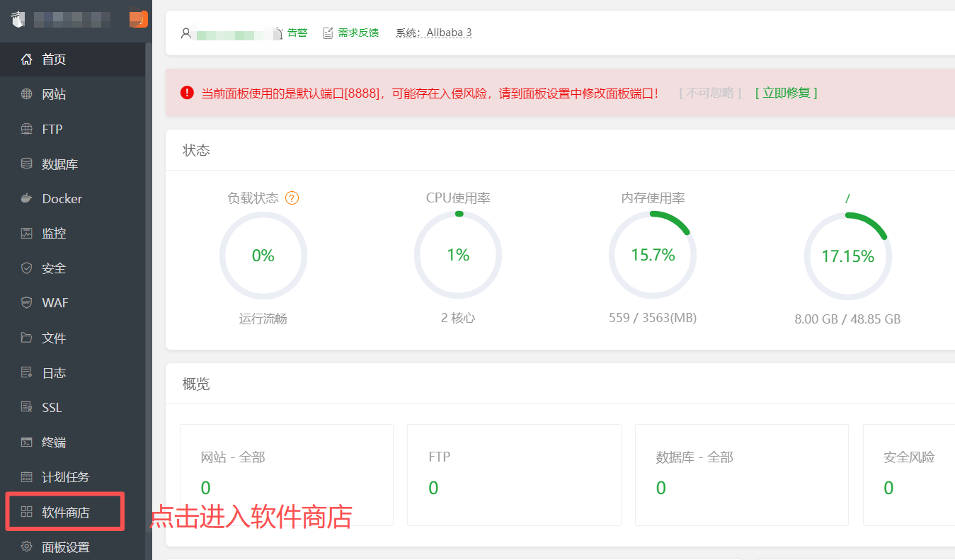The image size is (955, 560).
Task: Click the 立即修复 fix link
Action: click(787, 93)
